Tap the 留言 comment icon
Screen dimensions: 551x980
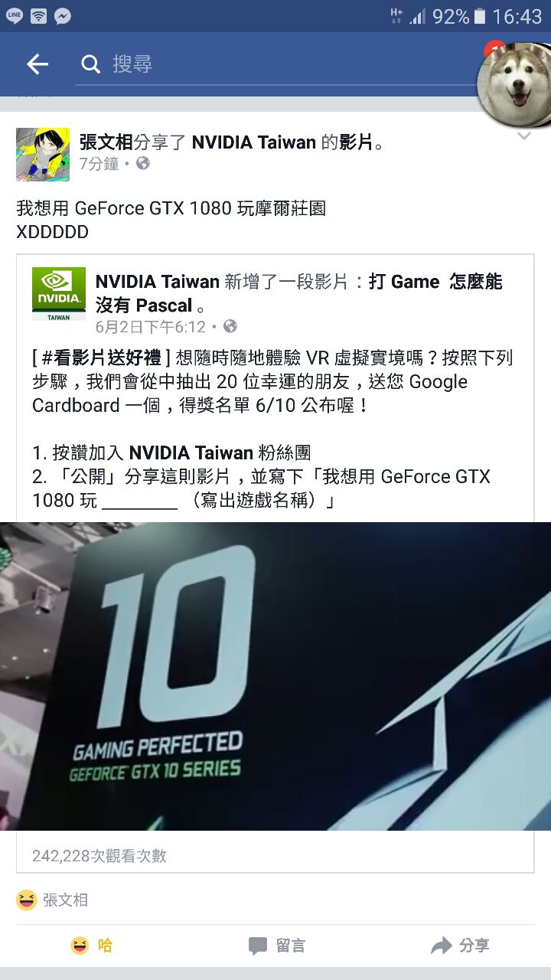click(258, 946)
